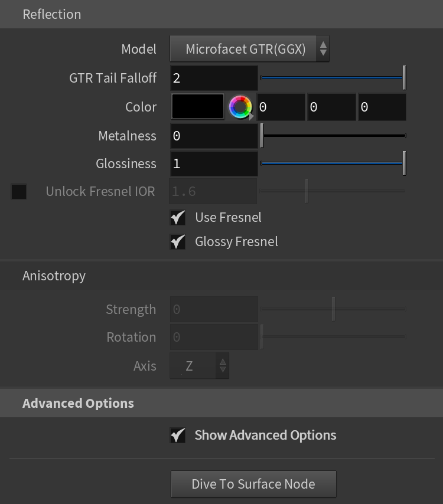
Task: Click the red channel Color value field
Action: point(281,107)
